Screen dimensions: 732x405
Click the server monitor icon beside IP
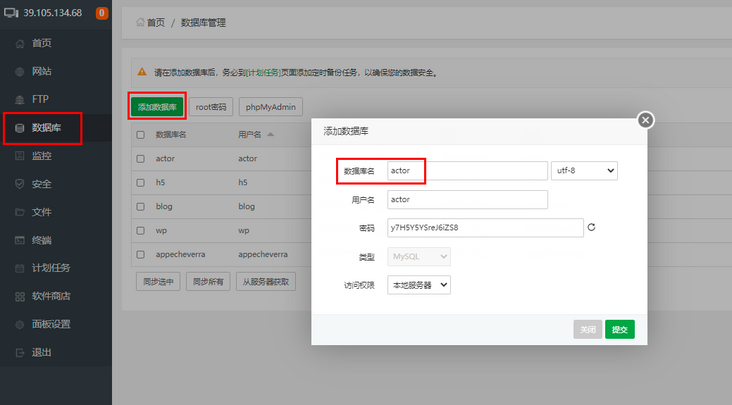tap(11, 13)
